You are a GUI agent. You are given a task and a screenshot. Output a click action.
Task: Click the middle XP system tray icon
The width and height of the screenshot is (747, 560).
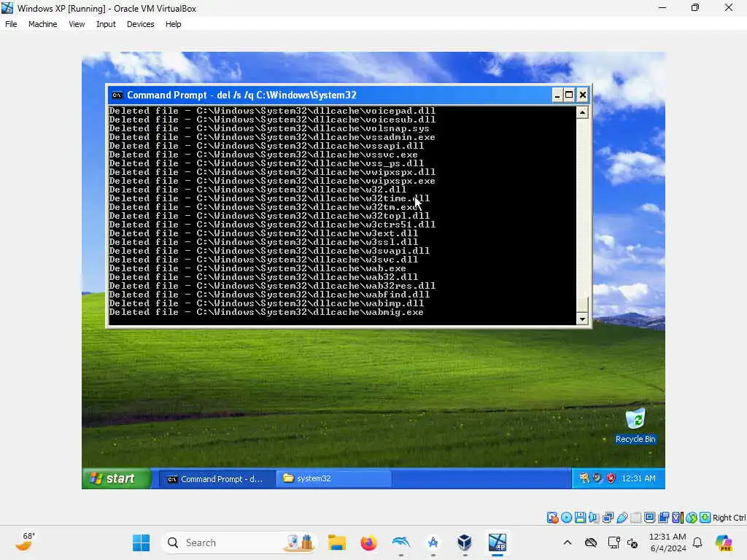pyautogui.click(x=597, y=478)
